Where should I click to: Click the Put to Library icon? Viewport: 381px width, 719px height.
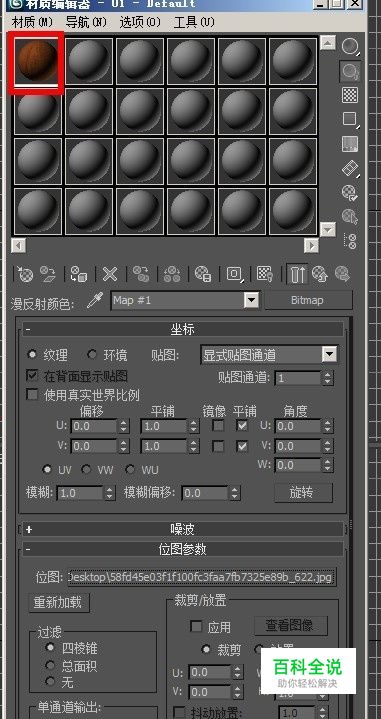pyautogui.click(x=203, y=274)
